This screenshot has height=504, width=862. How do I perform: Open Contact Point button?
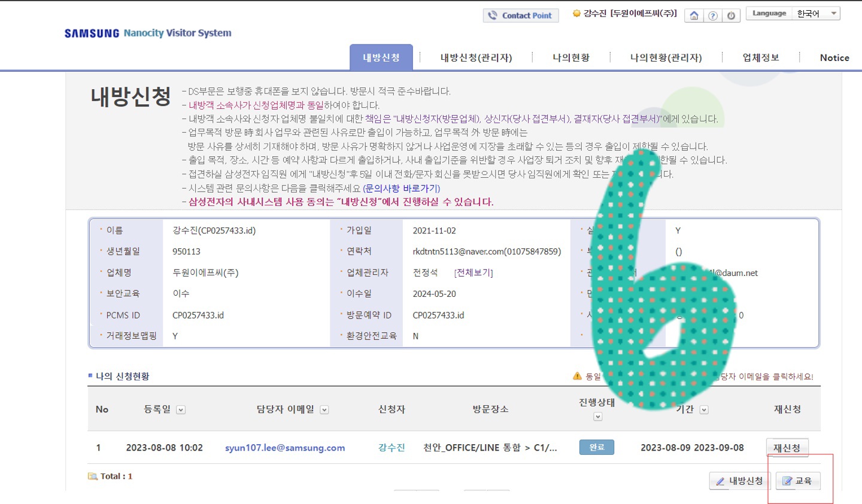pyautogui.click(x=521, y=16)
